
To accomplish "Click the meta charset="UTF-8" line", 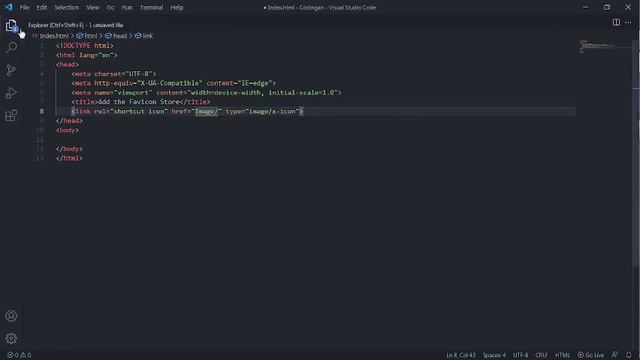I will [x=114, y=74].
